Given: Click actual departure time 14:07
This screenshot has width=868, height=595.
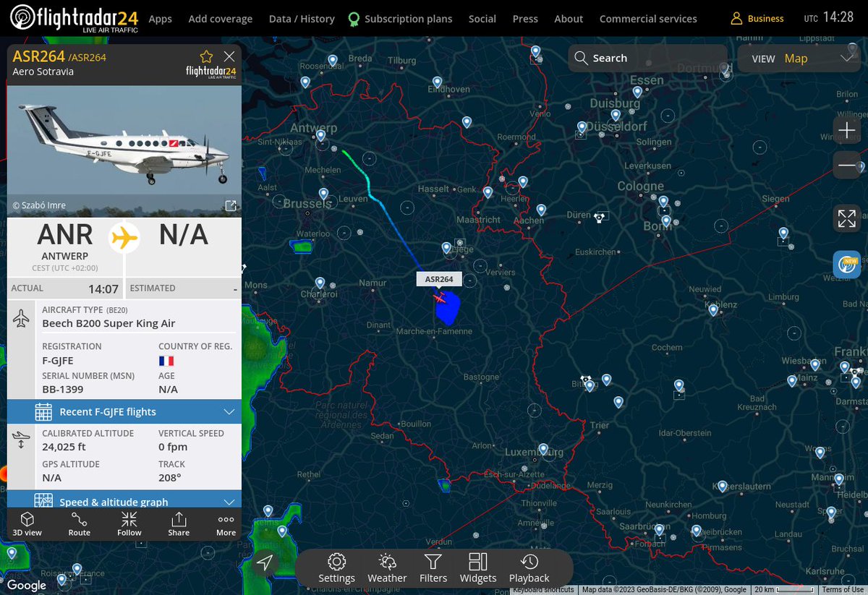Looking at the screenshot, I should pos(103,288).
